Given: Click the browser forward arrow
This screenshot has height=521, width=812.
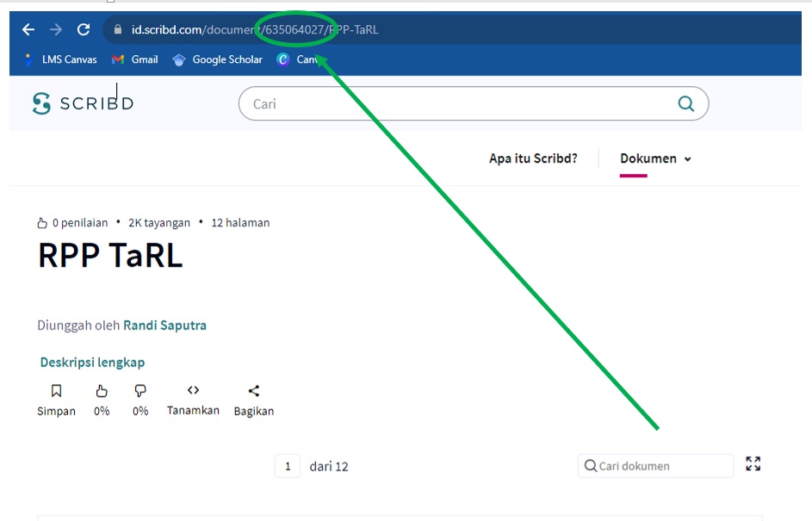Looking at the screenshot, I should tap(56, 30).
